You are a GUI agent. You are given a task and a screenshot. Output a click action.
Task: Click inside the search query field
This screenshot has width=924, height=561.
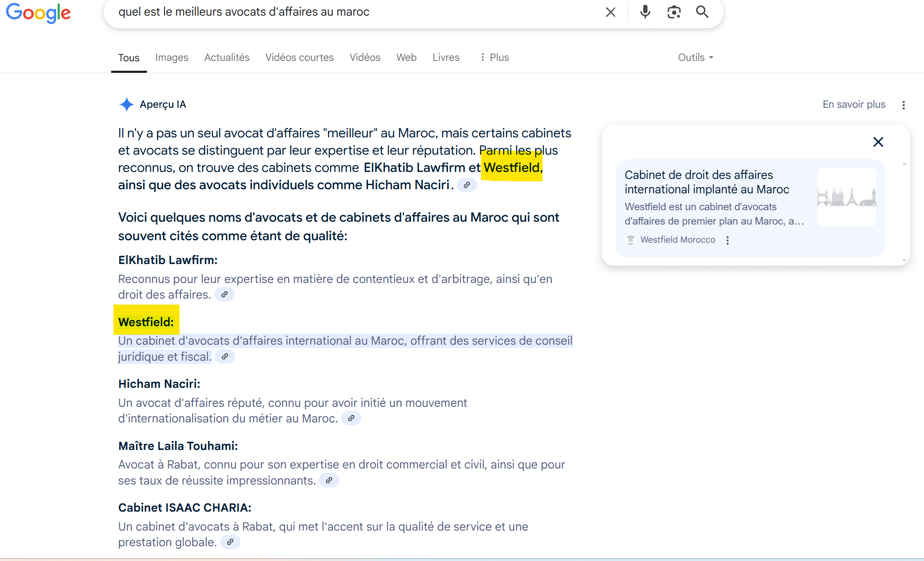(x=354, y=12)
